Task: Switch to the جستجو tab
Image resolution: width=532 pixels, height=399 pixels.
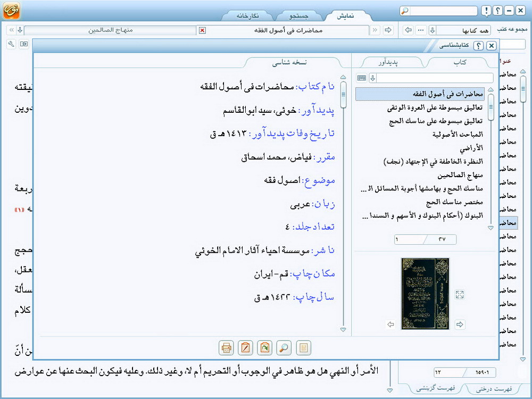Action: (x=299, y=16)
